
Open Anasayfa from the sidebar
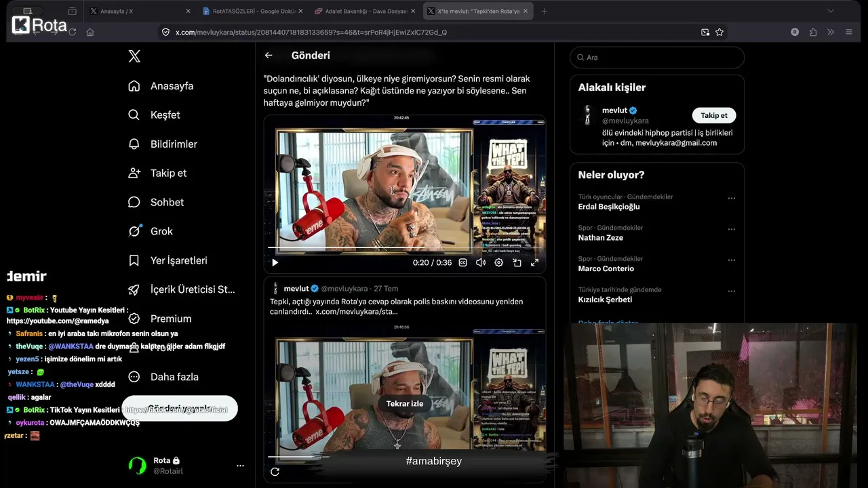point(161,86)
